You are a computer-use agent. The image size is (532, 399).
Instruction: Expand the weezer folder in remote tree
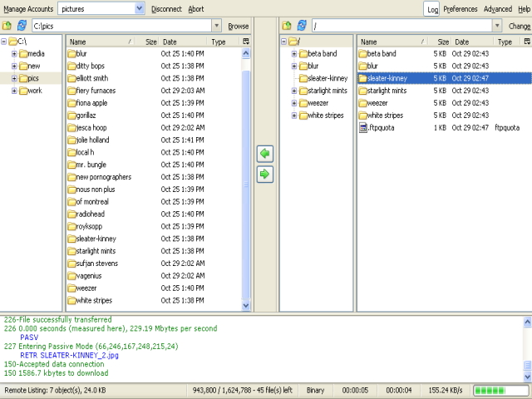click(x=294, y=103)
